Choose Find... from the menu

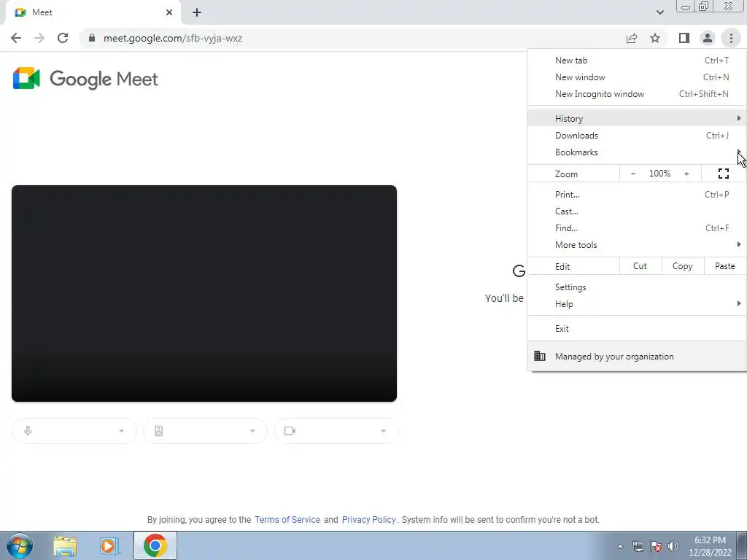pos(636,227)
